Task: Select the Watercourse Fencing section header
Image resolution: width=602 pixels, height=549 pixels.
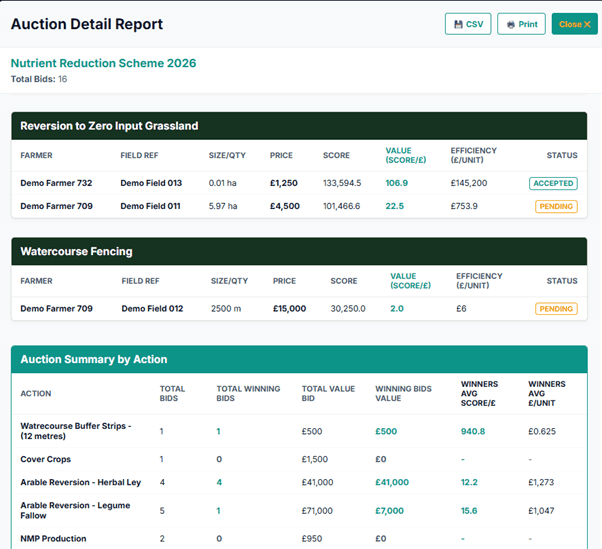Action: coord(77,251)
